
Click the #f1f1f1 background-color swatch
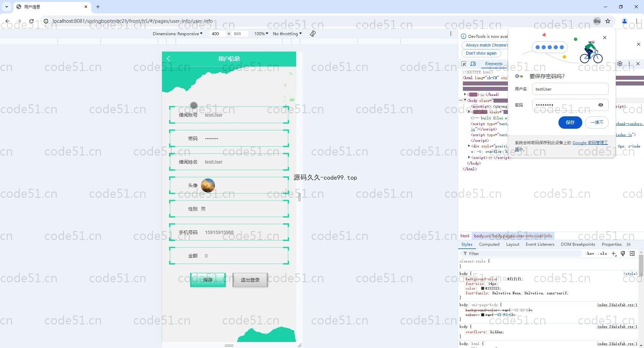pos(505,279)
